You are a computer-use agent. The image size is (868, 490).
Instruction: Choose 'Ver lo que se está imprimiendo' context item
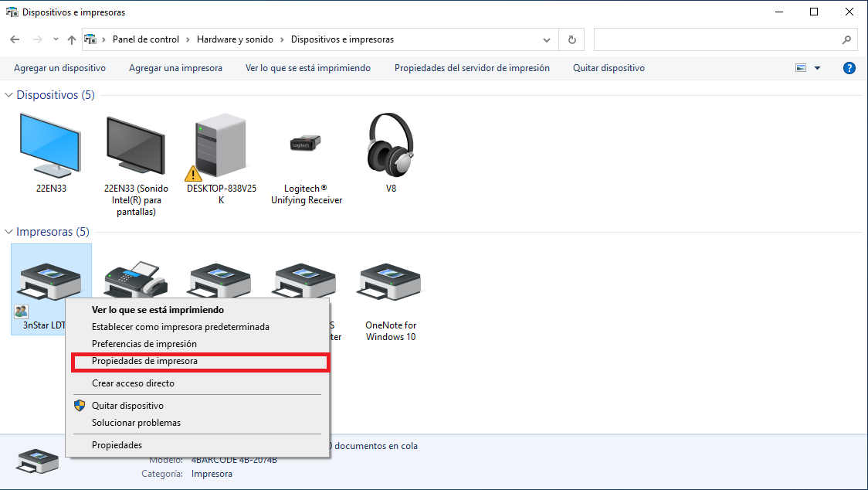pyautogui.click(x=198, y=310)
